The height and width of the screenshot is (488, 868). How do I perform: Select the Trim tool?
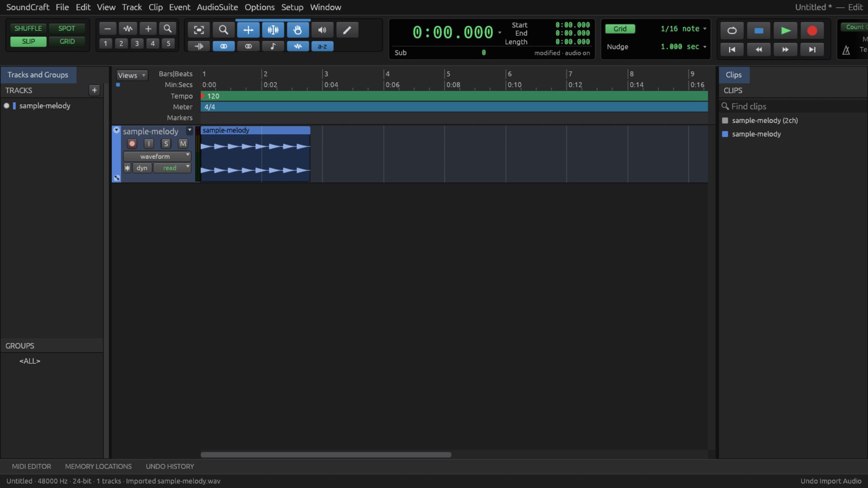pyautogui.click(x=248, y=30)
